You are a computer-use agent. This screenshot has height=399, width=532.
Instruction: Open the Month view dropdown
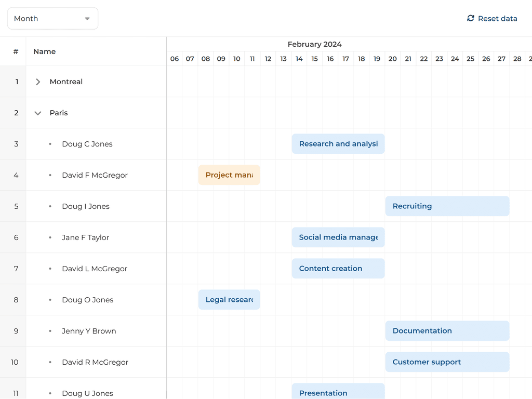coord(52,19)
